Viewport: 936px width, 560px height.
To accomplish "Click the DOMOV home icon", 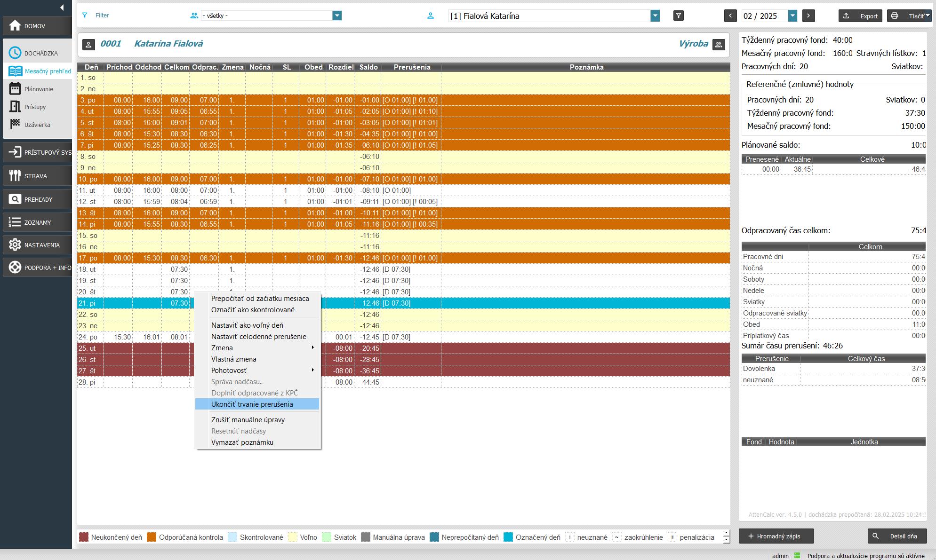I will 15,26.
